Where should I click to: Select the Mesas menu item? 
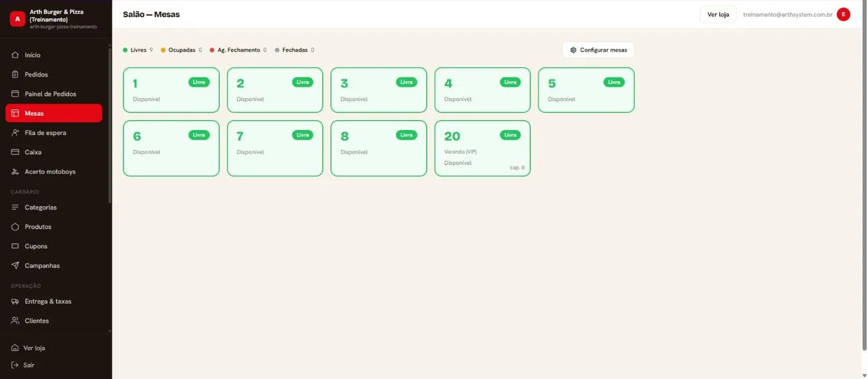point(54,113)
